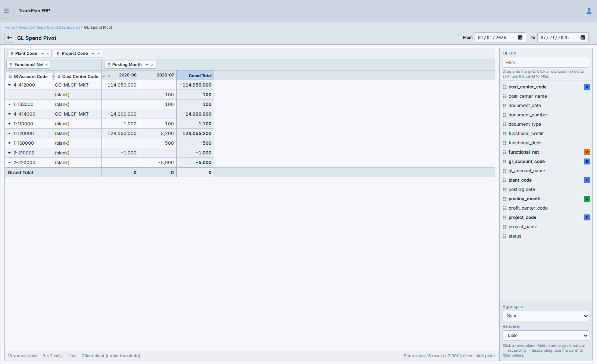Viewport: 597px width, 364px height.
Task: Select the functional_credit field
Action: [526, 134]
